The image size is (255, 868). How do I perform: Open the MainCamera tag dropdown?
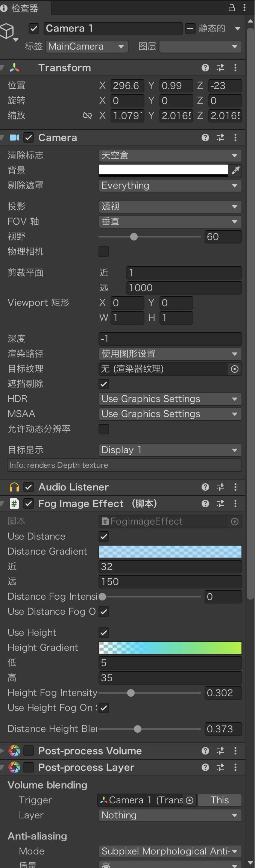87,47
